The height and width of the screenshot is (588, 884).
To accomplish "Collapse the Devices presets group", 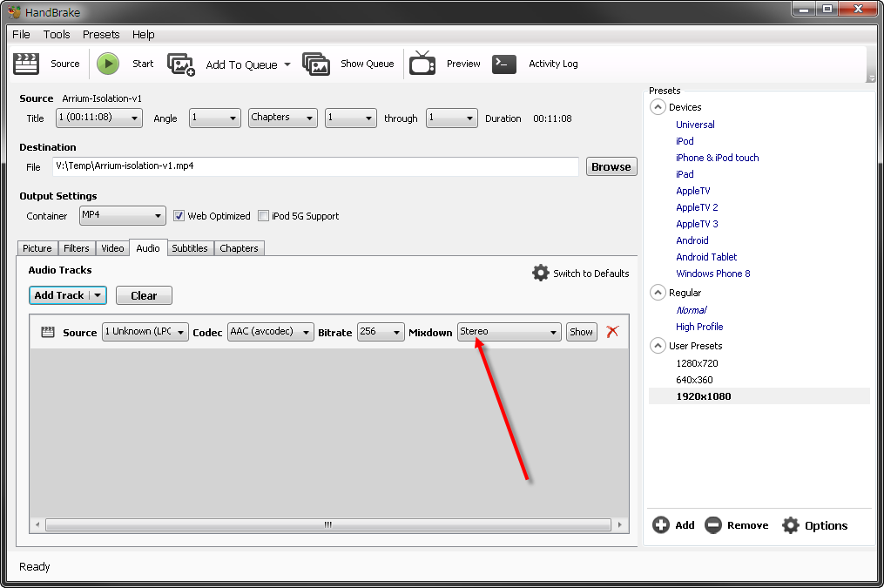I will point(658,107).
